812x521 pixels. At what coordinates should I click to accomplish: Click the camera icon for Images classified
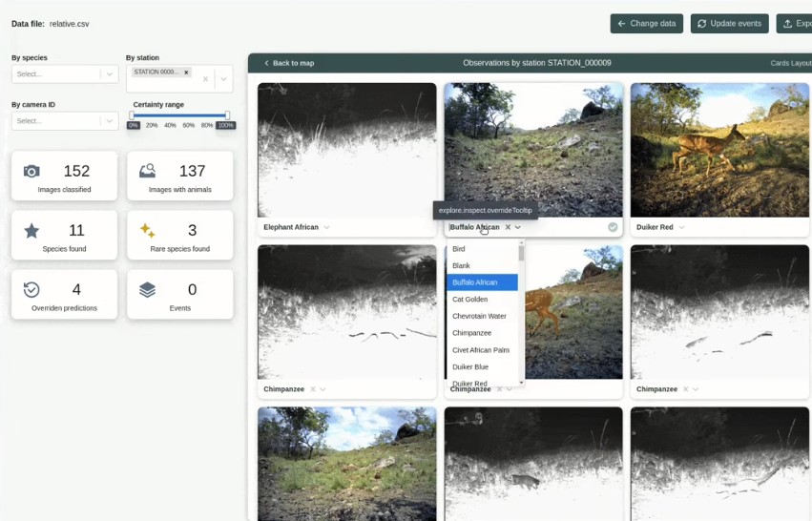point(31,172)
